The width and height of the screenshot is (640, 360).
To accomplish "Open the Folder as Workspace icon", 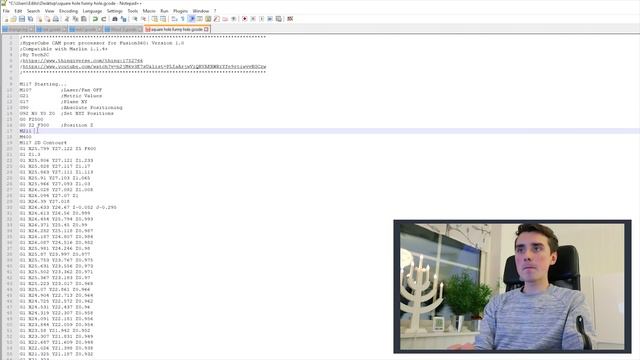I will pyautogui.click(x=225, y=19).
